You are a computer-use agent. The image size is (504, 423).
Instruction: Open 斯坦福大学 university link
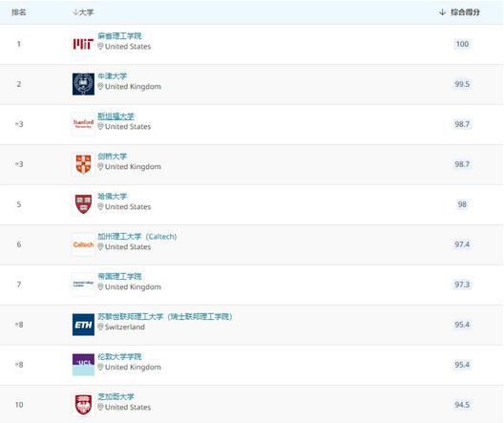tap(115, 116)
